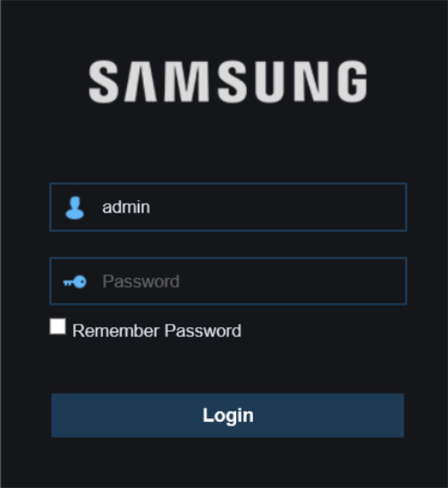448x488 pixels.
Task: Select the person icon beside admin
Action: tap(75, 208)
